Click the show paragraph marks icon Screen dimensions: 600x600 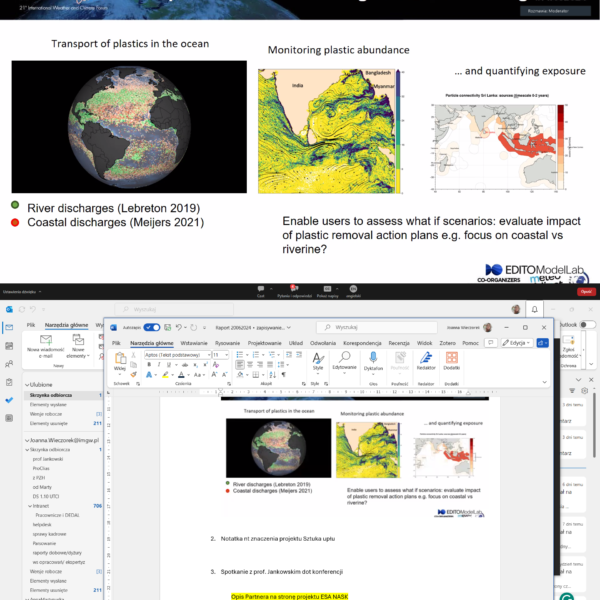click(x=284, y=375)
